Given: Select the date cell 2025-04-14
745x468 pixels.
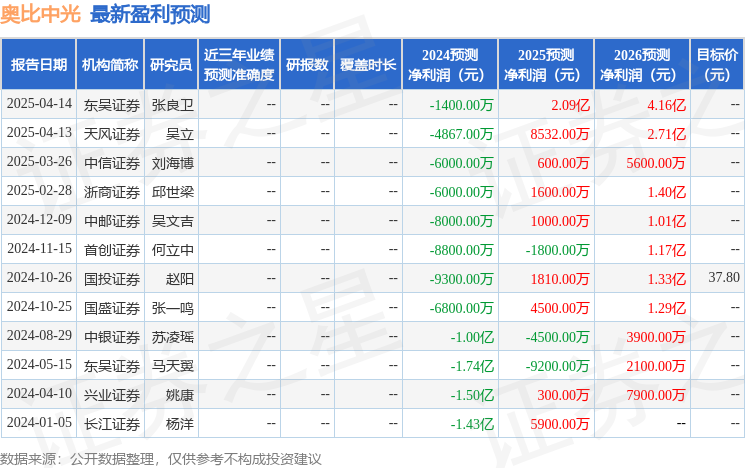Looking at the screenshot, I should tap(39, 104).
